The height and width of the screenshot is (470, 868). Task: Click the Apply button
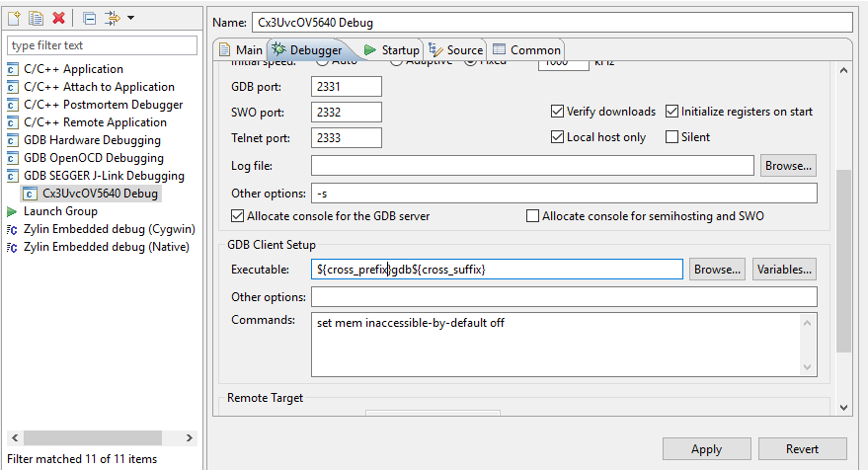706,449
